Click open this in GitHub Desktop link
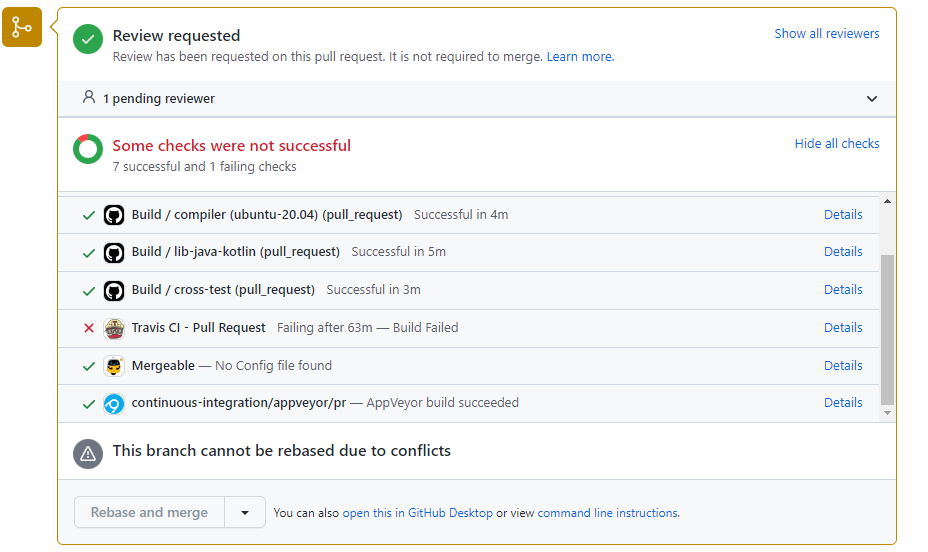Screen dimensions: 928x552 point(417,513)
